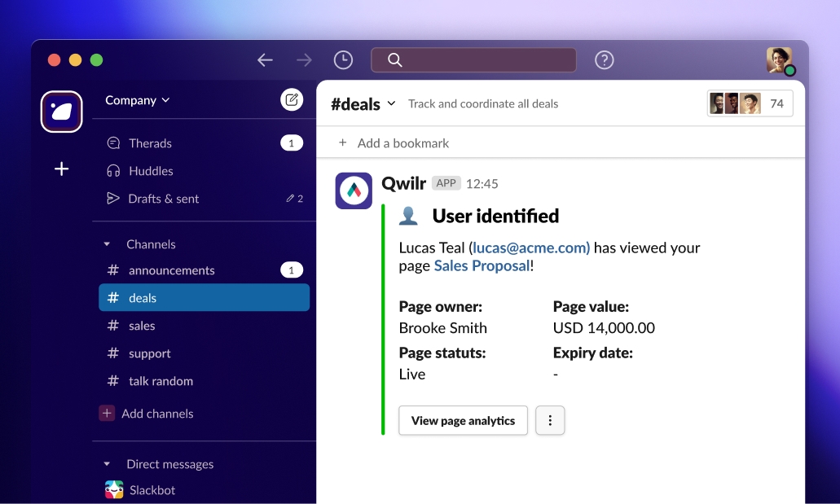Click the channel topic description text

(x=483, y=103)
